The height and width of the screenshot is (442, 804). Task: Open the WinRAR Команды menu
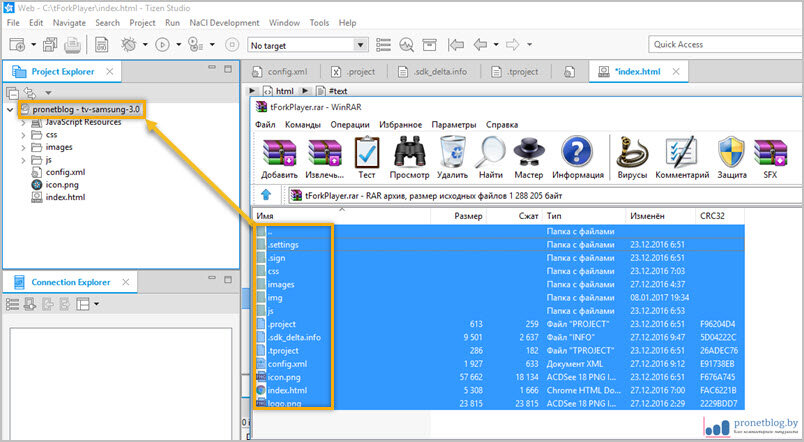[303, 125]
